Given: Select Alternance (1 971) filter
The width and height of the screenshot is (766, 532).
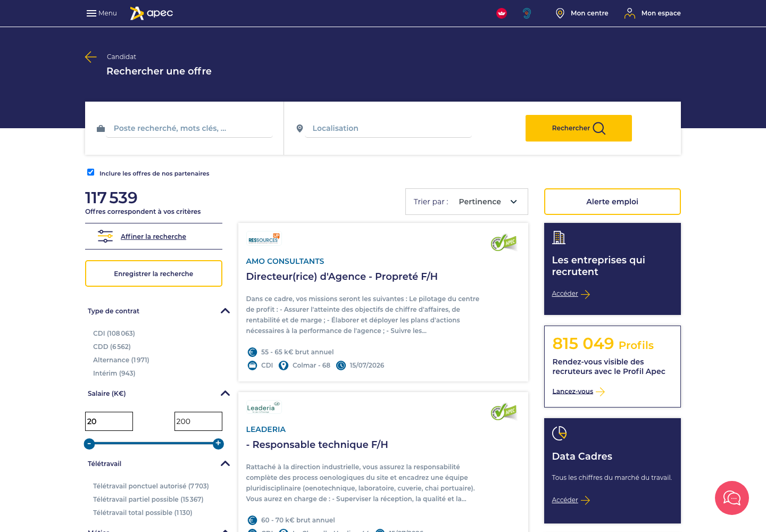Looking at the screenshot, I should 121,360.
